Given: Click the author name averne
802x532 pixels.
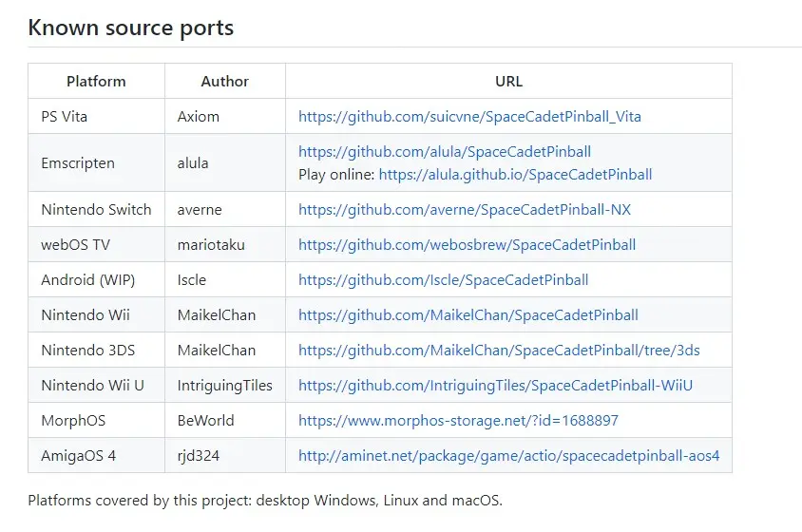Looking at the screenshot, I should click(200, 210).
